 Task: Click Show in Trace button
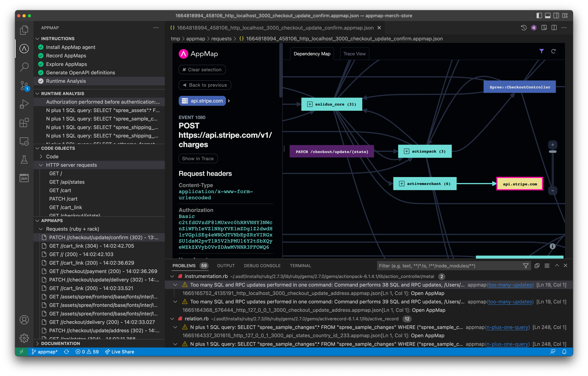tap(198, 158)
